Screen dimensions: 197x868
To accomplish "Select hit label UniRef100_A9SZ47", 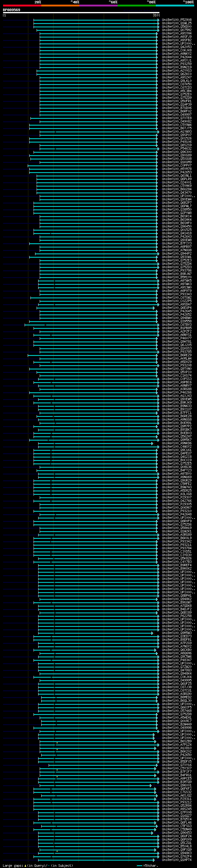I will click(177, 78).
